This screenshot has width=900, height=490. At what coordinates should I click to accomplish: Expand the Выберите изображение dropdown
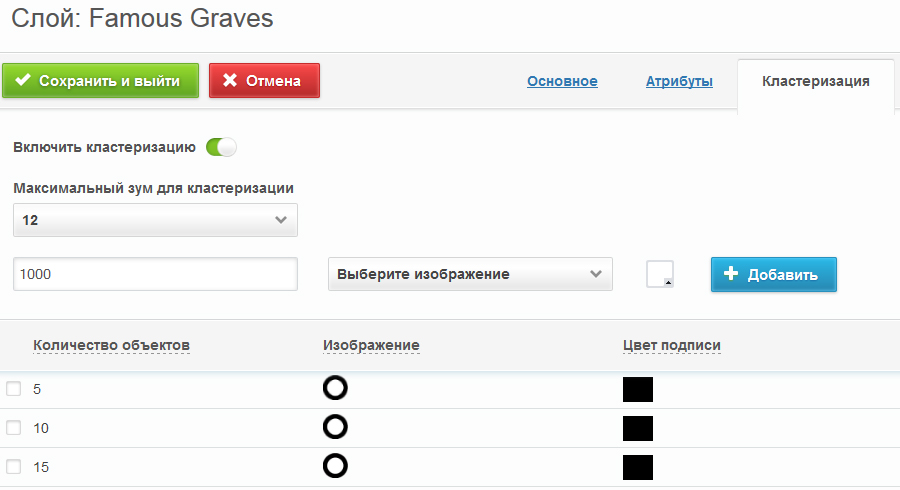pos(470,274)
